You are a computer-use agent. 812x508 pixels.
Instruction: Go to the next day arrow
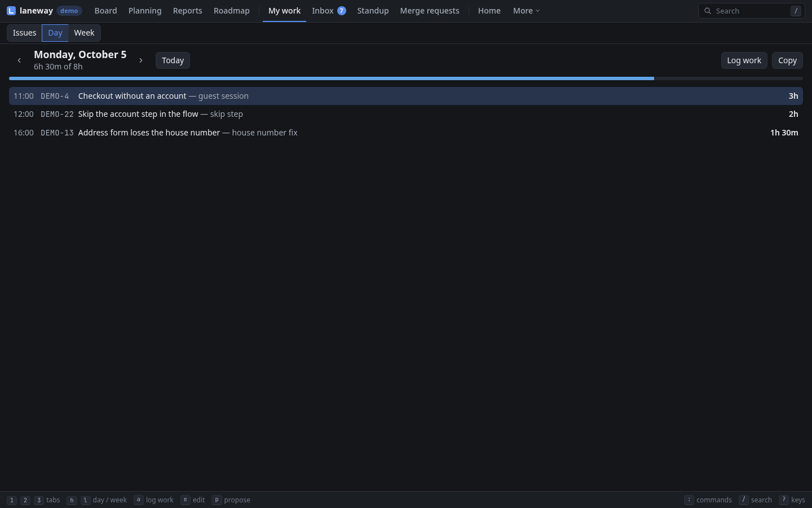[x=141, y=60]
